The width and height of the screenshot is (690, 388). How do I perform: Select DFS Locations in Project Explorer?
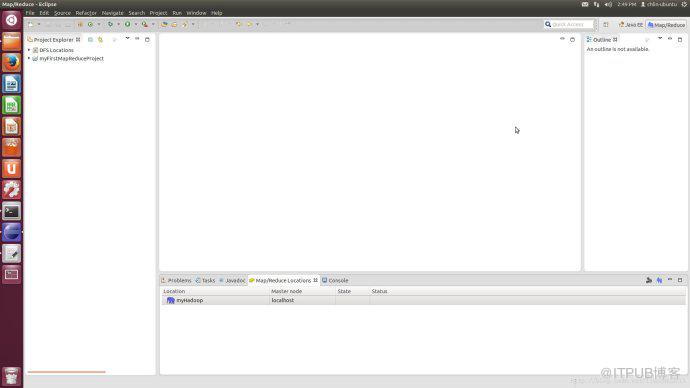[x=56, y=50]
